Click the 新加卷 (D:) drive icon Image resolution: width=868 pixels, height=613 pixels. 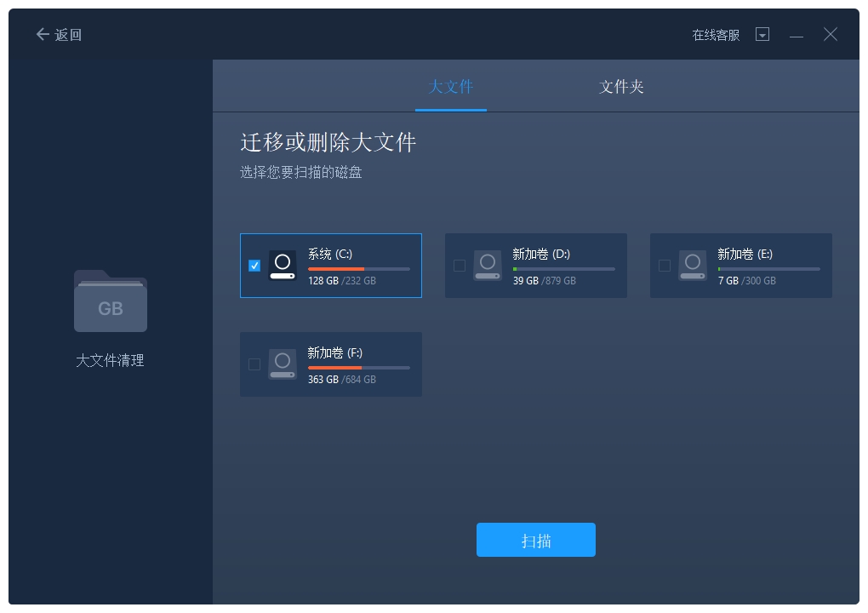click(x=488, y=265)
